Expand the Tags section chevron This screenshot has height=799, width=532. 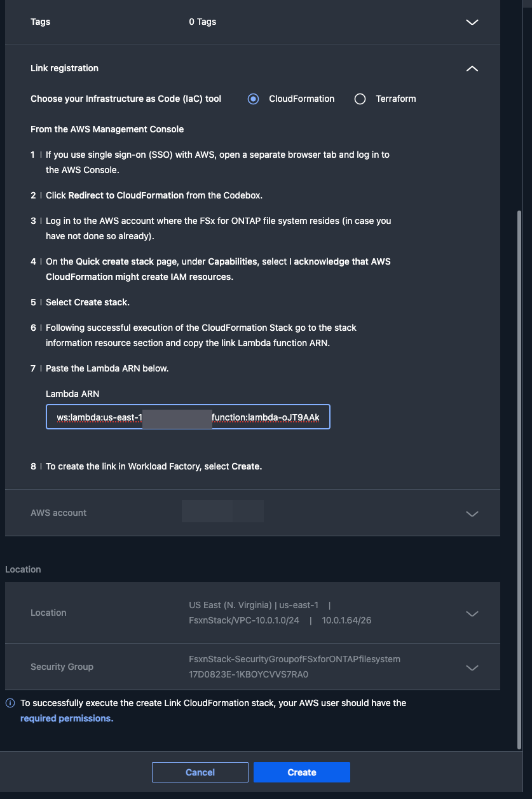tap(472, 22)
